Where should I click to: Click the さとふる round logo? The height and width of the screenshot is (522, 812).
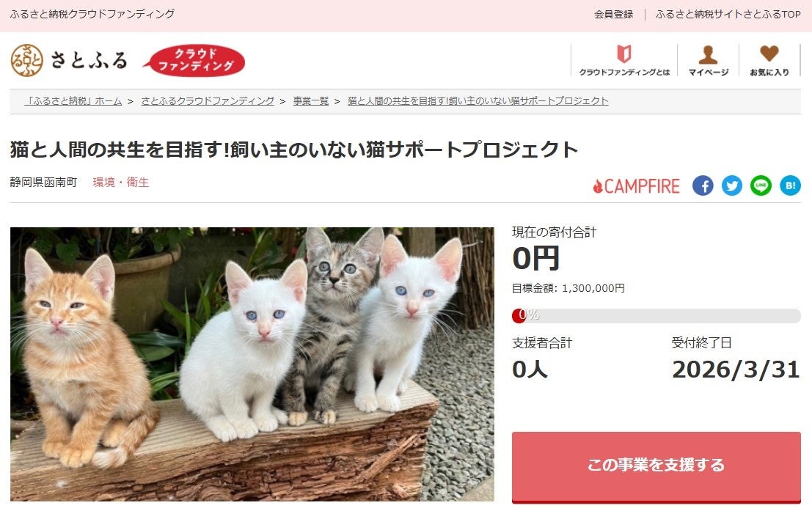tap(26, 61)
